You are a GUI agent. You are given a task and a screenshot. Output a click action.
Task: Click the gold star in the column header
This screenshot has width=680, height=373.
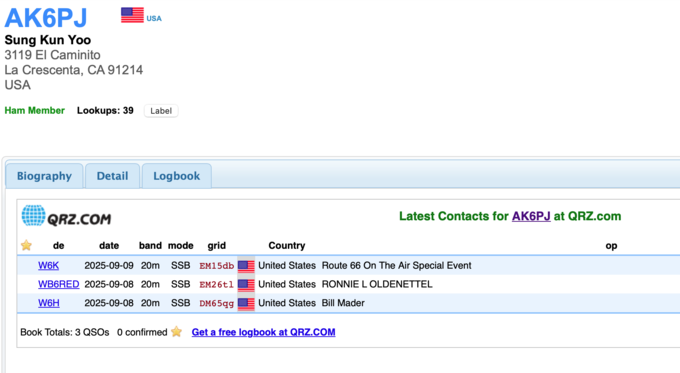[26, 245]
